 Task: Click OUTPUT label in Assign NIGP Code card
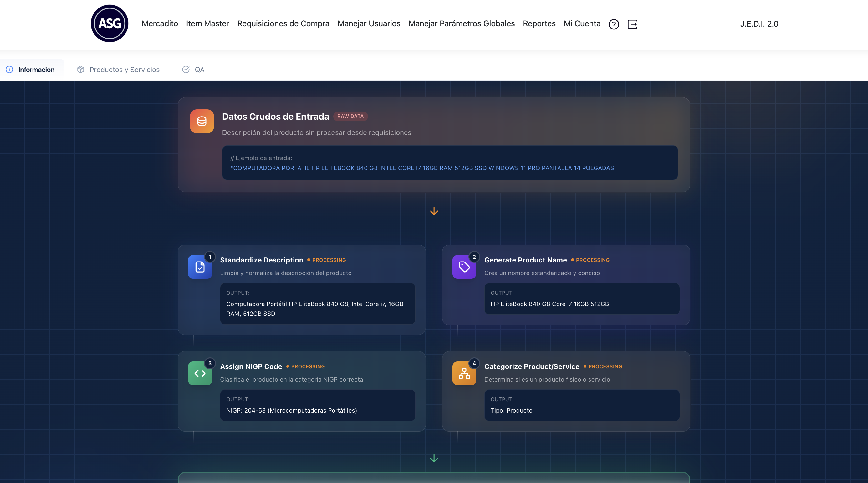tap(237, 399)
